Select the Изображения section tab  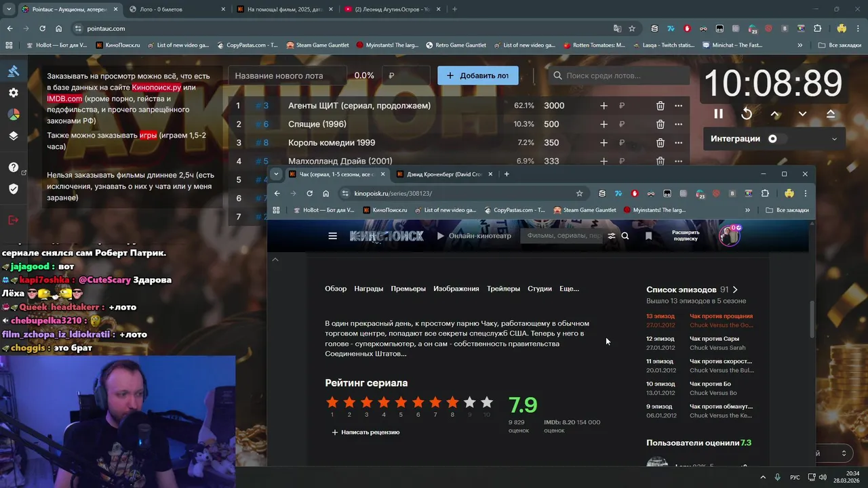(x=456, y=289)
